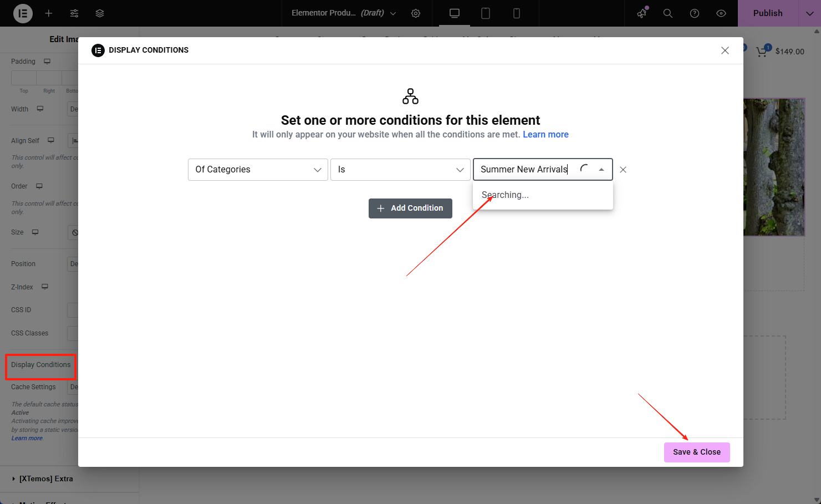This screenshot has height=504, width=821.
Task: Open Site Settings via the sliders icon
Action: pos(74,13)
